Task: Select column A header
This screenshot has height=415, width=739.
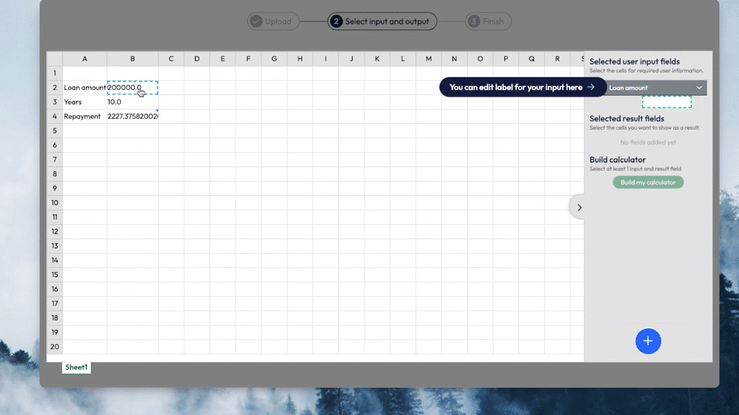Action: coord(84,59)
